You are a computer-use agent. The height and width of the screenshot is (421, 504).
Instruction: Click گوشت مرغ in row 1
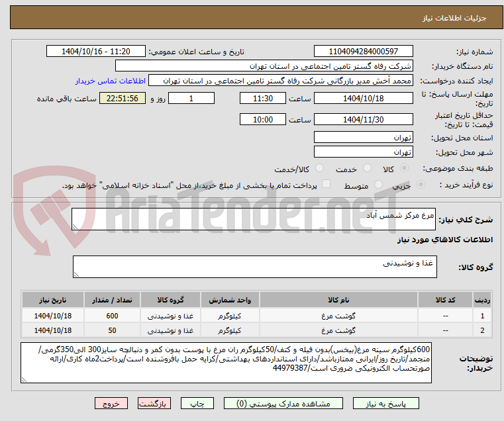pos(338,316)
